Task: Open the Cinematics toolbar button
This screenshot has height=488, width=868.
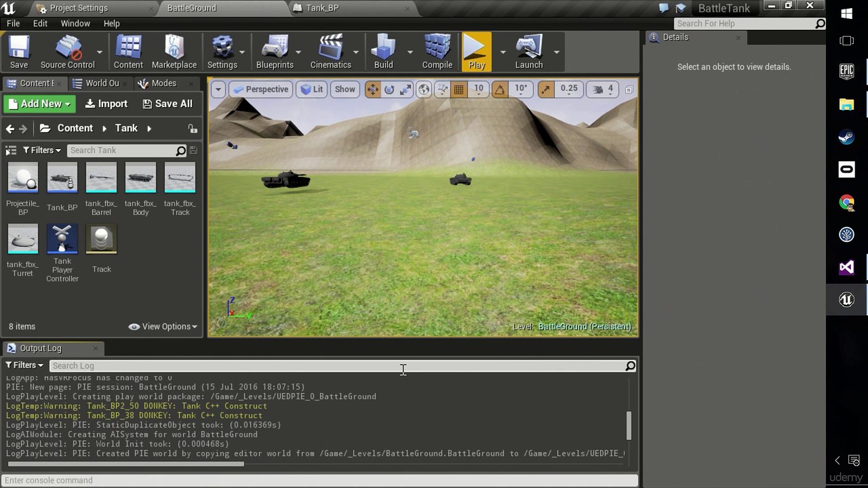Action: pyautogui.click(x=331, y=52)
